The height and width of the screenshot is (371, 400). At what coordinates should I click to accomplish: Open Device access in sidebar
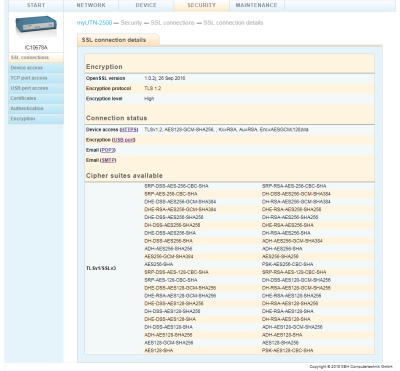point(36,68)
